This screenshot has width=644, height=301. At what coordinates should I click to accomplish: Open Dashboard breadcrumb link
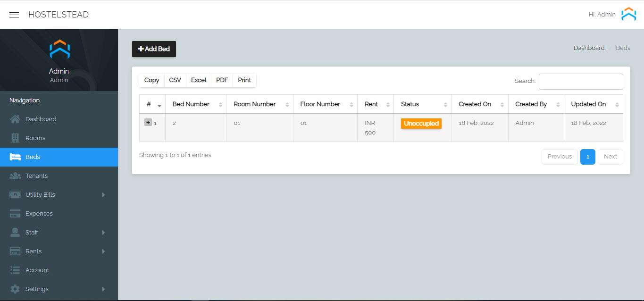tap(589, 48)
